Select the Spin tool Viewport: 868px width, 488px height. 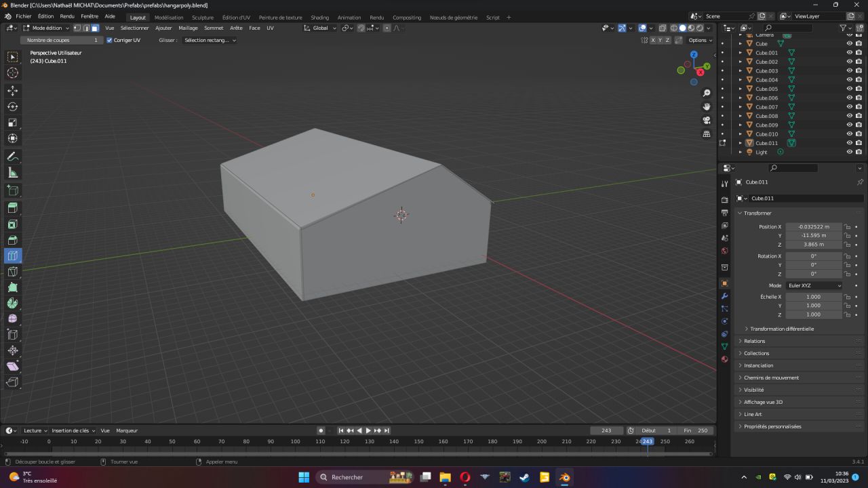click(13, 303)
